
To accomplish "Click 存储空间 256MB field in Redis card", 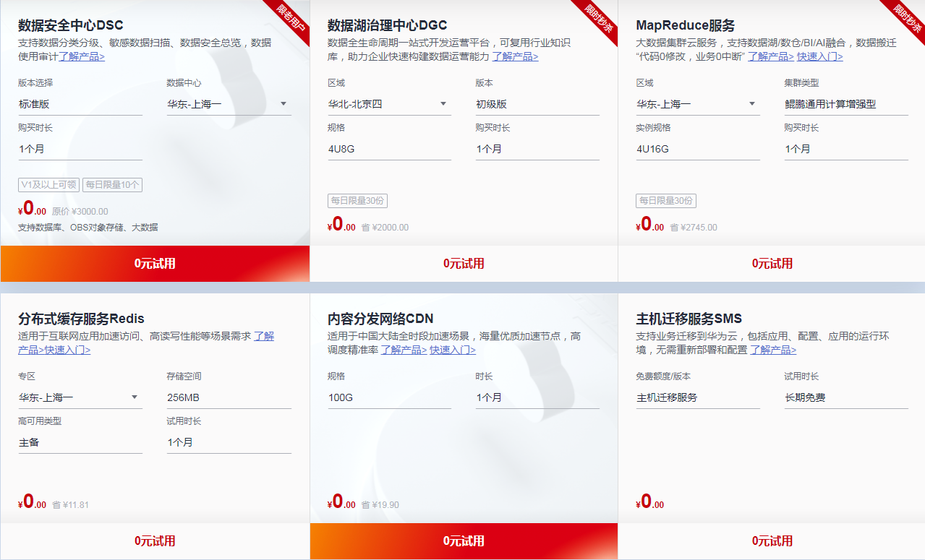I will point(229,397).
